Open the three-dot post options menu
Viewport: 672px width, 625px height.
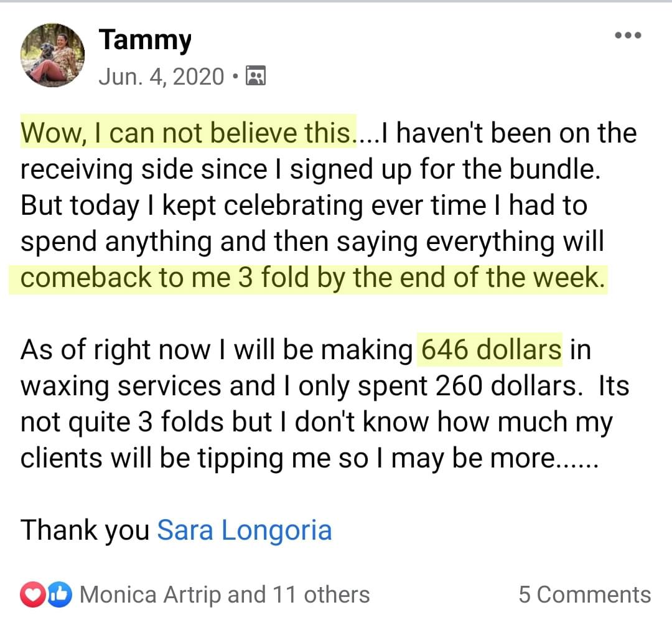[628, 35]
